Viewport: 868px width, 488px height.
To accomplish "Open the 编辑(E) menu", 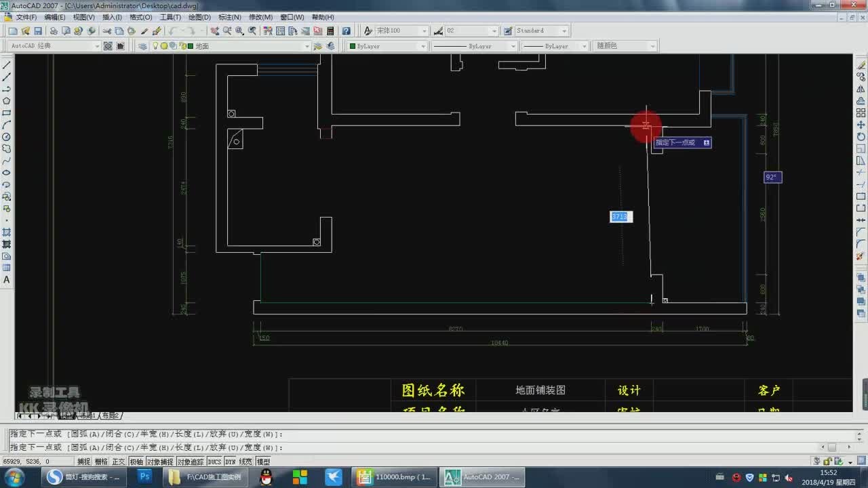I will click(55, 17).
